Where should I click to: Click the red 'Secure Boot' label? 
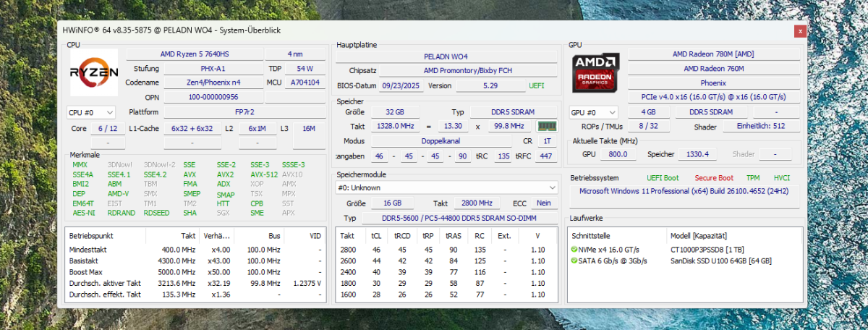[x=715, y=178]
